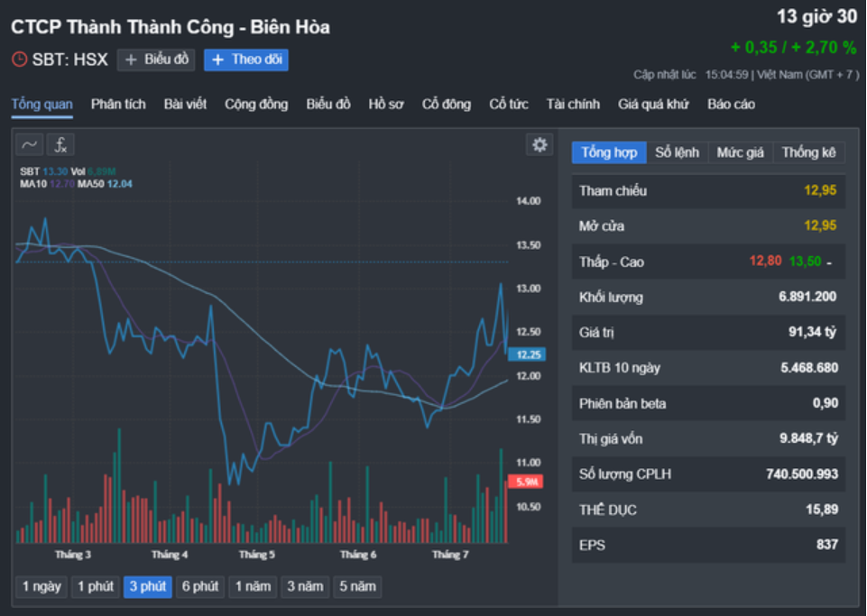The width and height of the screenshot is (867, 616).
Task: Open the Báo cáo tab
Action: click(x=731, y=105)
